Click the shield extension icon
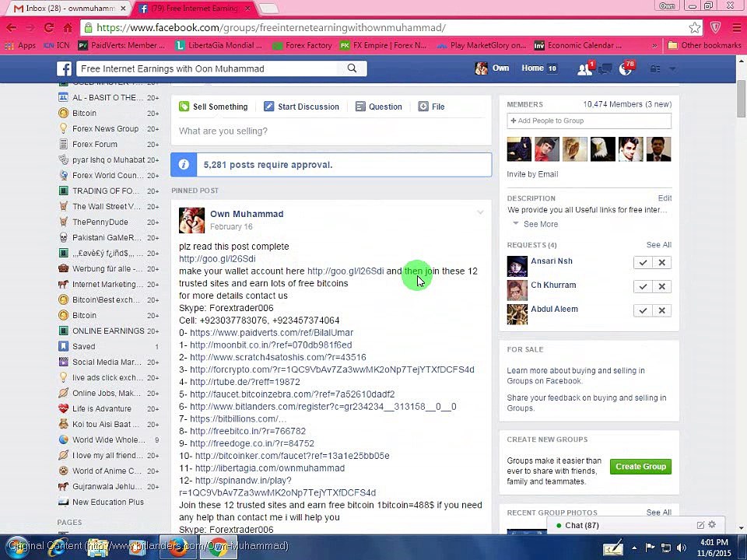 (715, 28)
